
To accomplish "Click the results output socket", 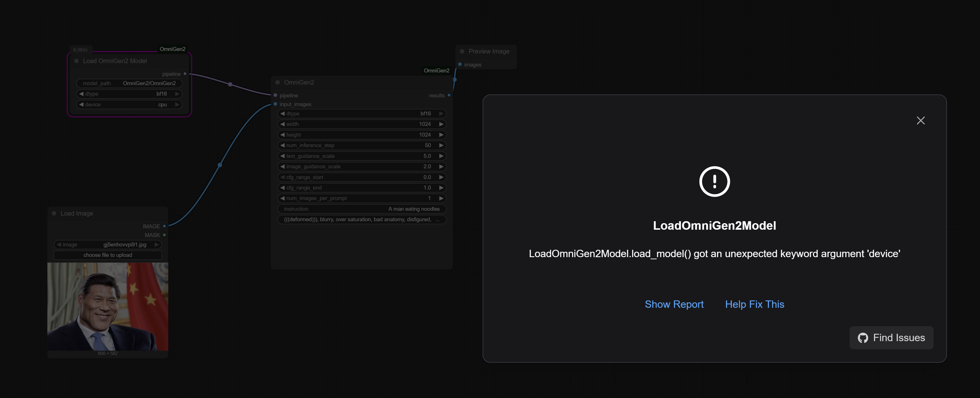I will 449,95.
